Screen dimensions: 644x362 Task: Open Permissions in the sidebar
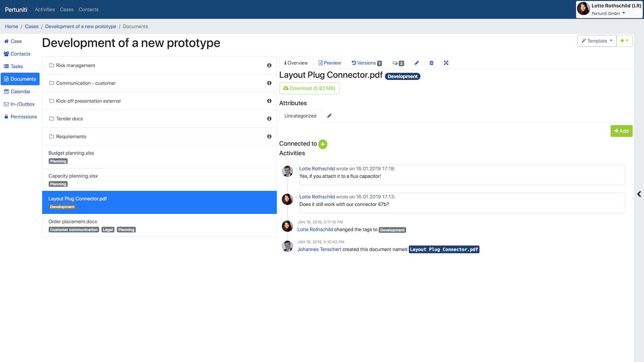[x=20, y=117]
